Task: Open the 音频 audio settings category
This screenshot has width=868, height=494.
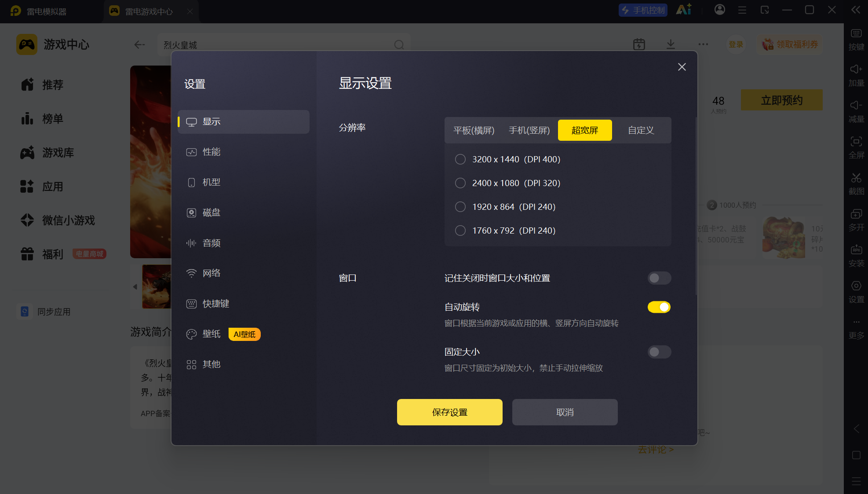Action: [x=244, y=243]
